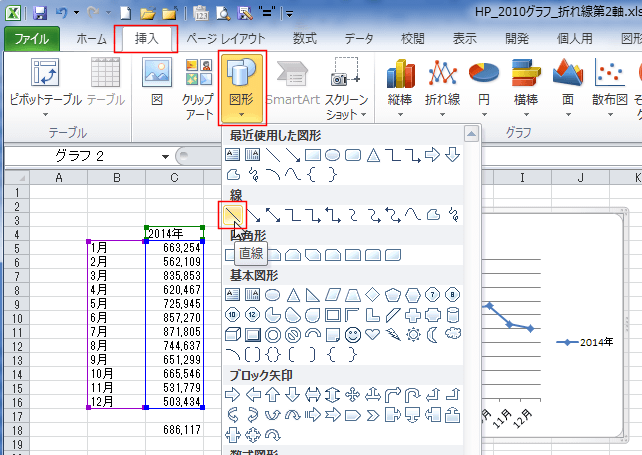The image size is (642, 455).
Task: Expand the 縦棒 column chart dropdown
Action: (400, 87)
